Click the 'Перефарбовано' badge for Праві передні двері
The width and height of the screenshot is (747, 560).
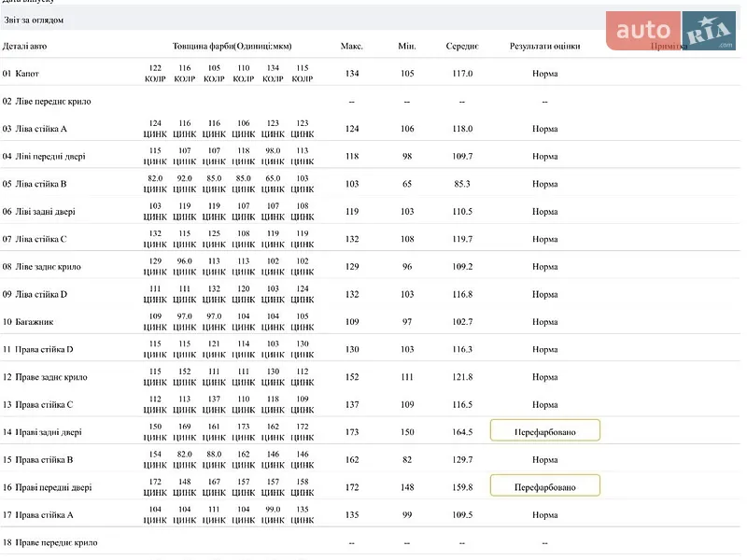(x=545, y=485)
